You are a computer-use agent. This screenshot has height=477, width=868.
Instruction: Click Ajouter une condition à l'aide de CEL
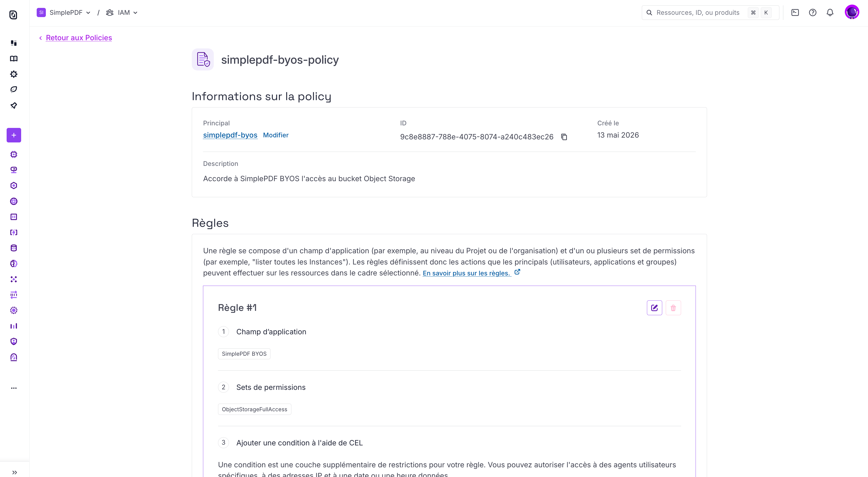300,443
